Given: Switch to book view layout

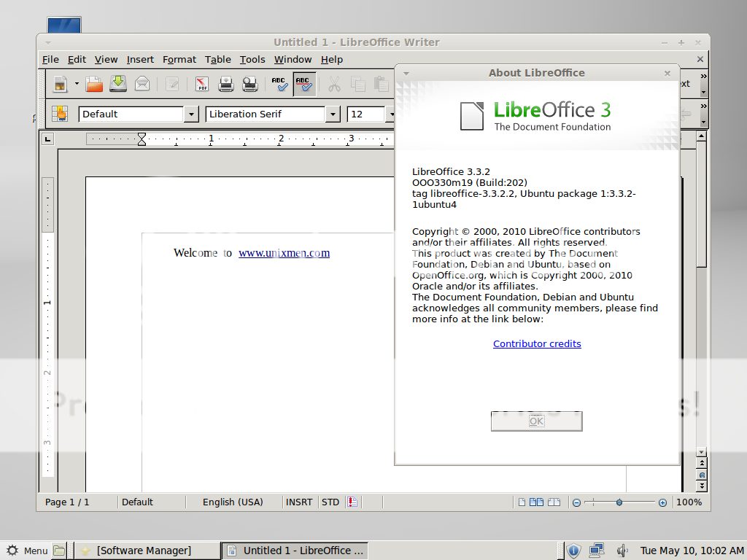Looking at the screenshot, I should coord(554,502).
